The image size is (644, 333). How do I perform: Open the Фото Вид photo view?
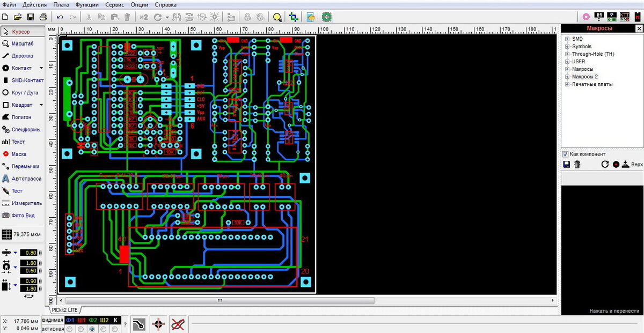19,216
